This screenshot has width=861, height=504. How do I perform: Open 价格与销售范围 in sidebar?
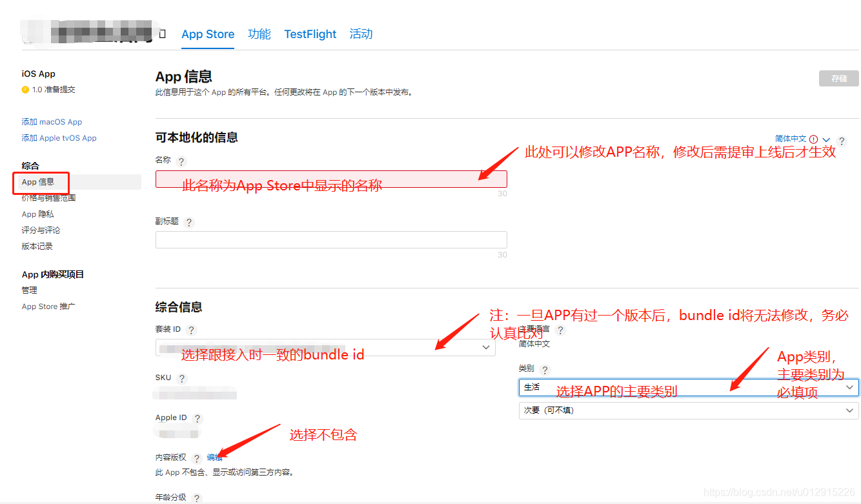[x=48, y=198]
